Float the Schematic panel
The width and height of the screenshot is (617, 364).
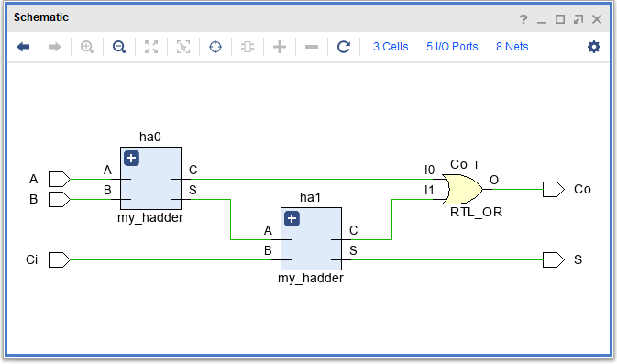[x=578, y=19]
